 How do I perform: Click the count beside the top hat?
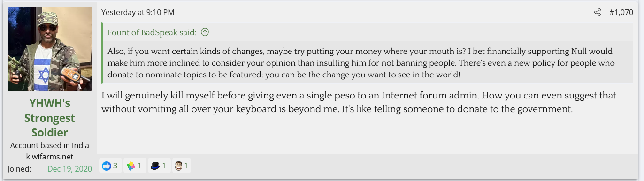coord(164,166)
